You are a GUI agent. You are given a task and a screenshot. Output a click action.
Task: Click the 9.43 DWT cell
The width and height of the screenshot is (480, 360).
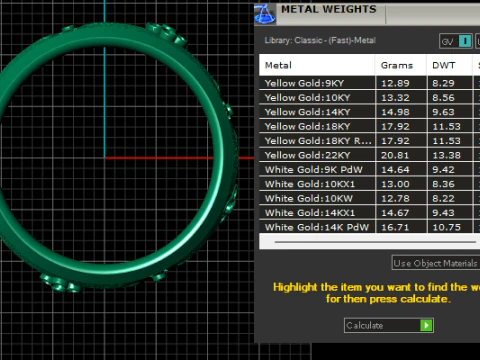tap(449, 213)
